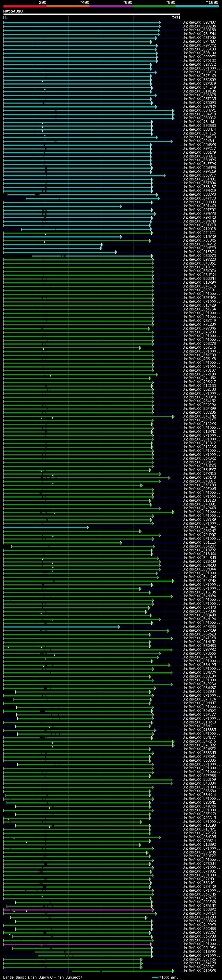
Task: Select hit UniRef100_Q5YET6
Action: click(x=199, y=347)
